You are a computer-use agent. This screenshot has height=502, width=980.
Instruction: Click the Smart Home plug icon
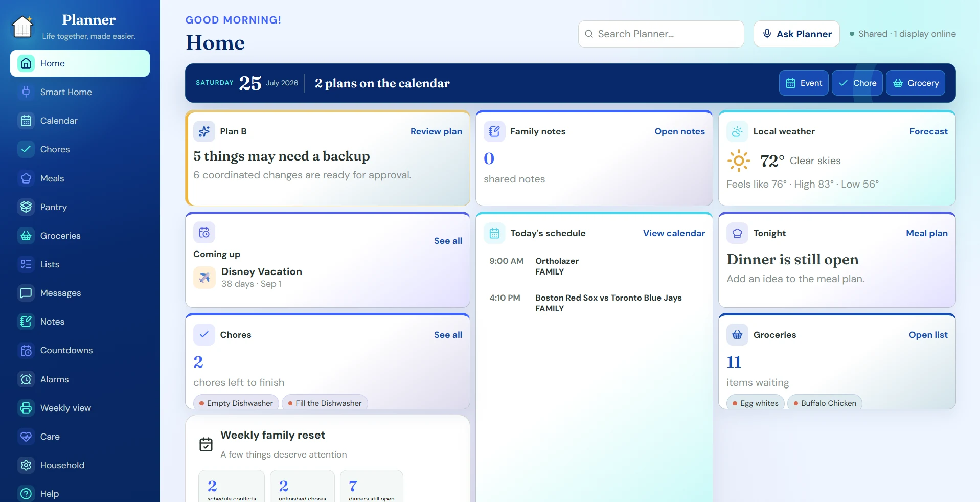click(26, 92)
